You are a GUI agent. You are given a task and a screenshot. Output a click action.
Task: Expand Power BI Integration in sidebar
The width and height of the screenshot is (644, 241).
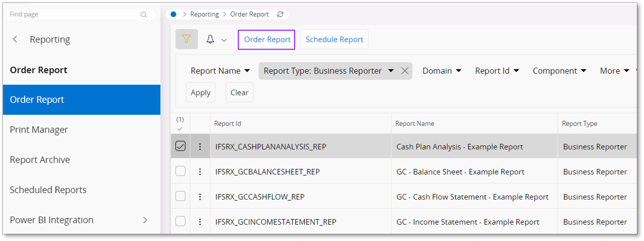coord(145,220)
